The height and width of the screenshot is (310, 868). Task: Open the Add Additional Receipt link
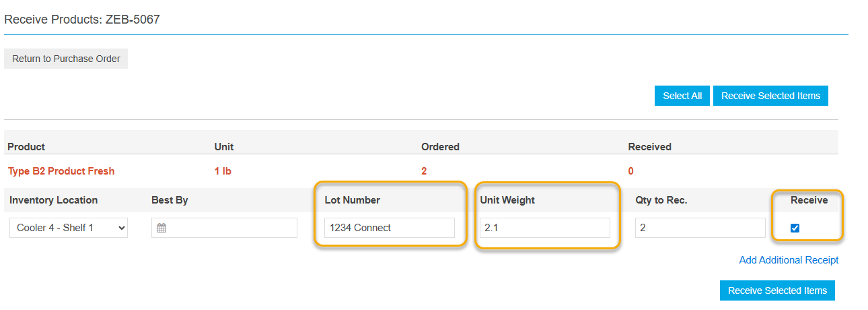pos(789,260)
